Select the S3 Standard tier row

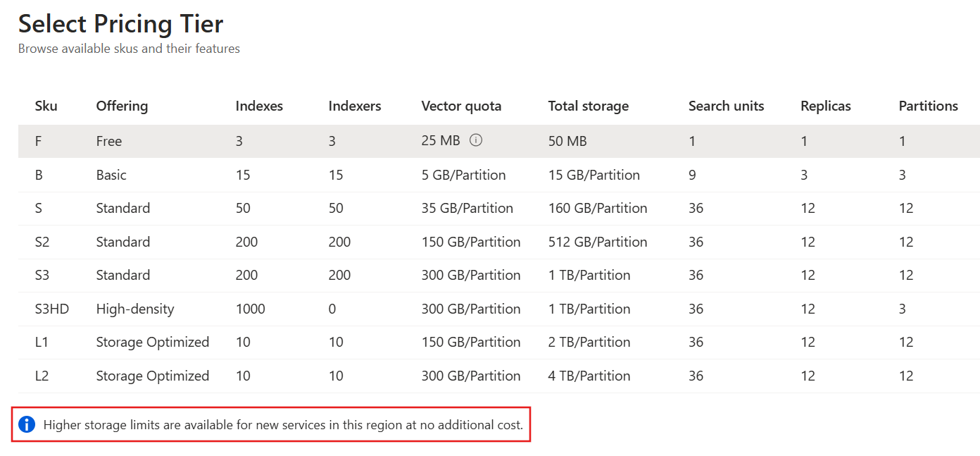pyautogui.click(x=122, y=275)
